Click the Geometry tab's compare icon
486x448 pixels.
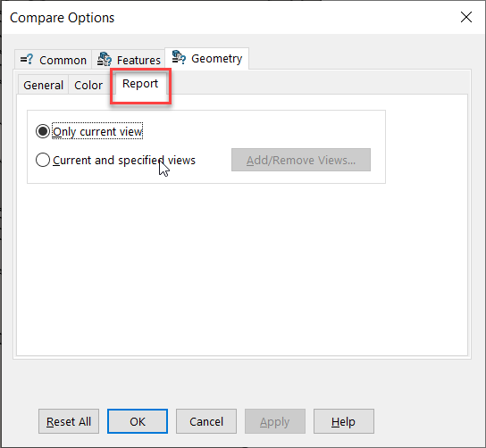tap(179, 57)
